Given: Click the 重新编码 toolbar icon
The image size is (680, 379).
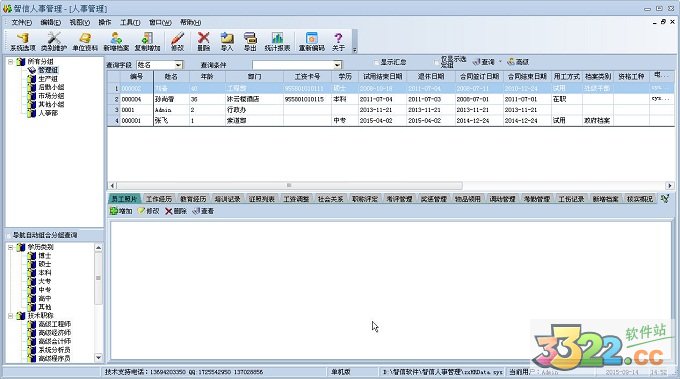Looking at the screenshot, I should tap(311, 42).
